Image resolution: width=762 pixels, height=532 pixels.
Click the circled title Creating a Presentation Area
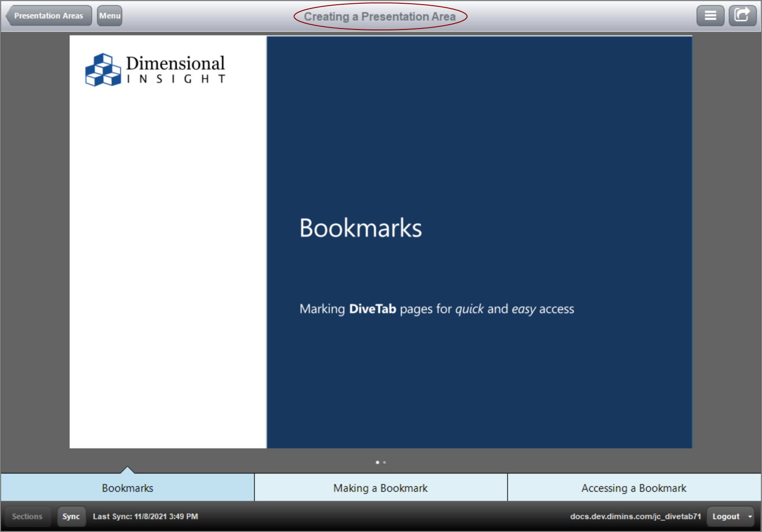tap(380, 16)
